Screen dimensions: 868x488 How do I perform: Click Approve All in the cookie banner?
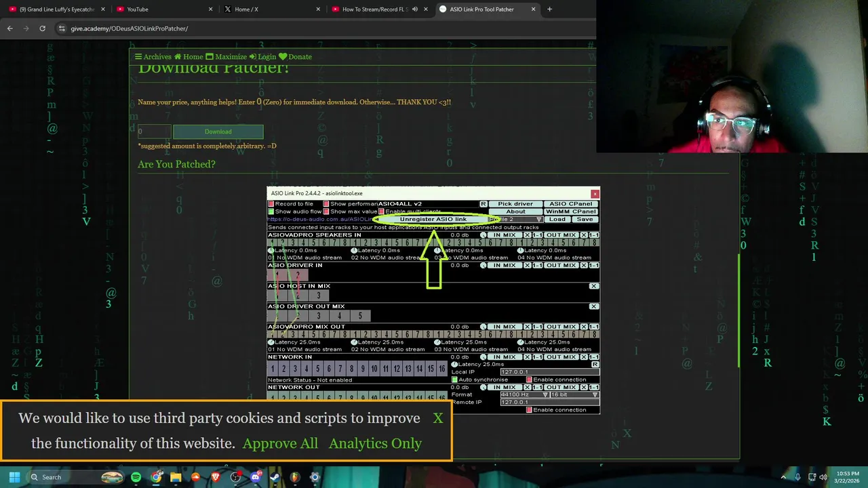280,443
